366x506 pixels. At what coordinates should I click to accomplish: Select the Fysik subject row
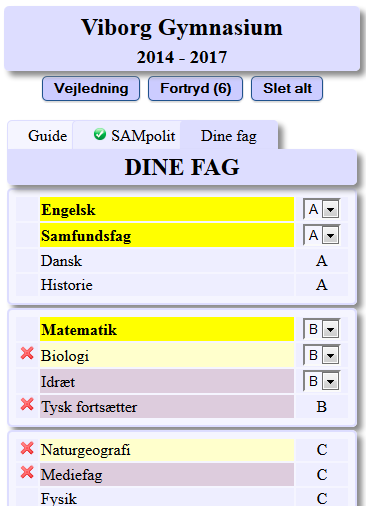click(167, 497)
